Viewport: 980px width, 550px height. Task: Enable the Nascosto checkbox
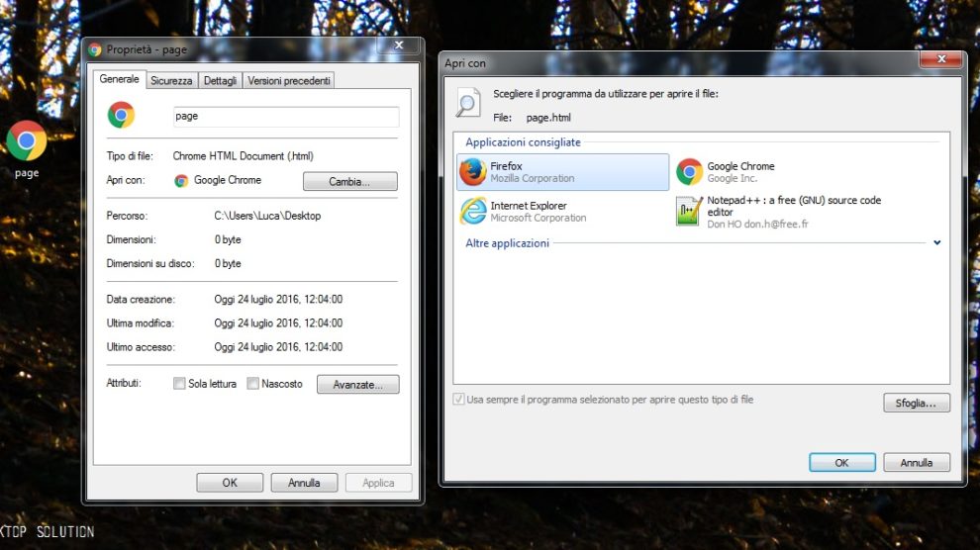(252, 383)
